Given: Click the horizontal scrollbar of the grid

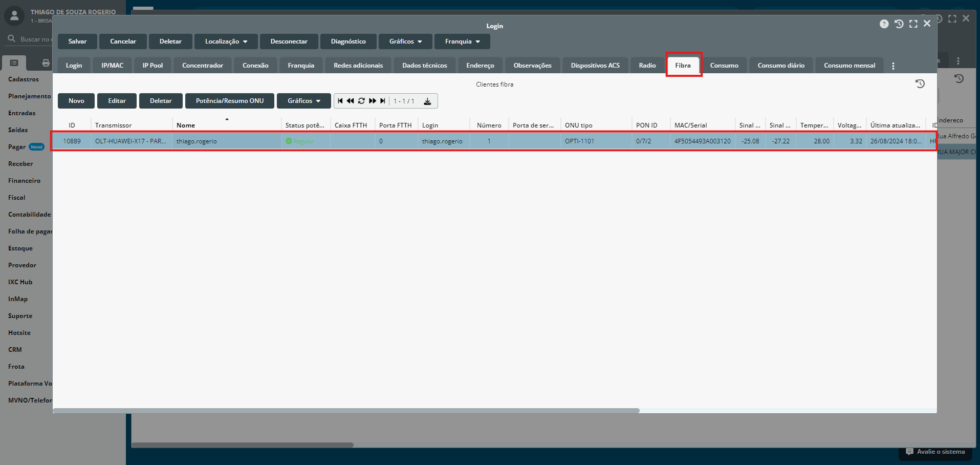Looking at the screenshot, I should [x=346, y=410].
